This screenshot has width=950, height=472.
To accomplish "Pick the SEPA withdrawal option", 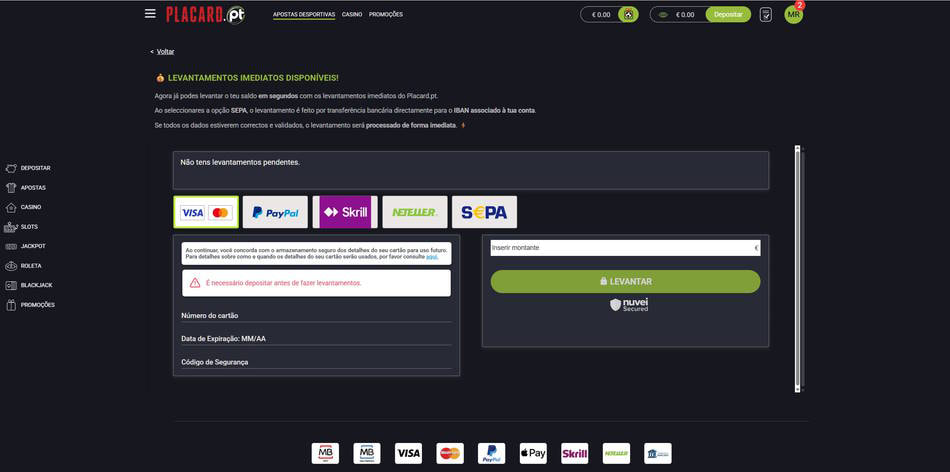I will tap(484, 212).
